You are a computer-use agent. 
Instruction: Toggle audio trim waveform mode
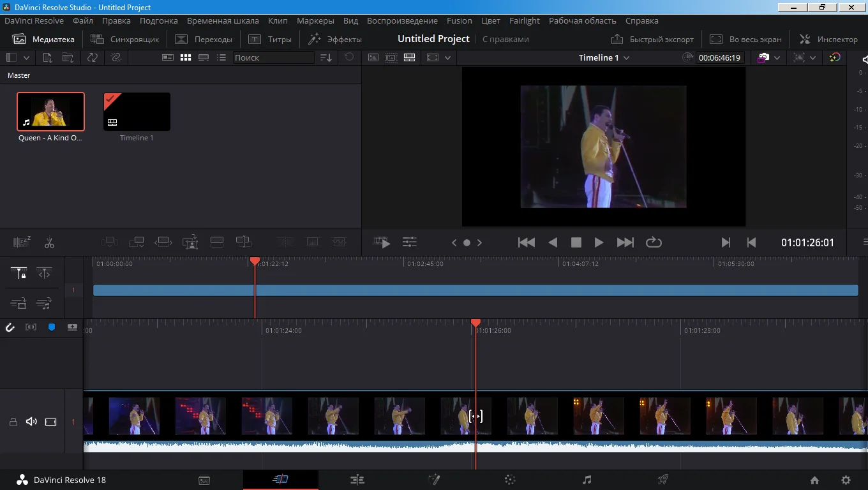pyautogui.click(x=31, y=327)
